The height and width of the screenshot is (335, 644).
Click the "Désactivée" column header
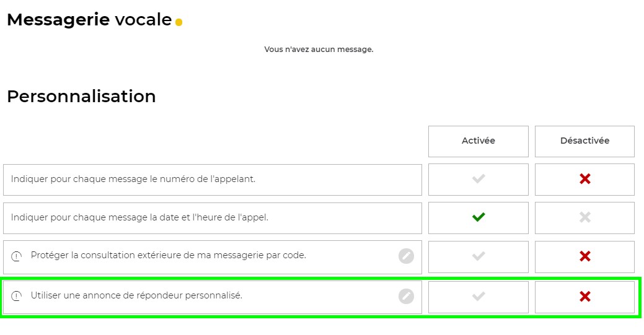tap(584, 141)
